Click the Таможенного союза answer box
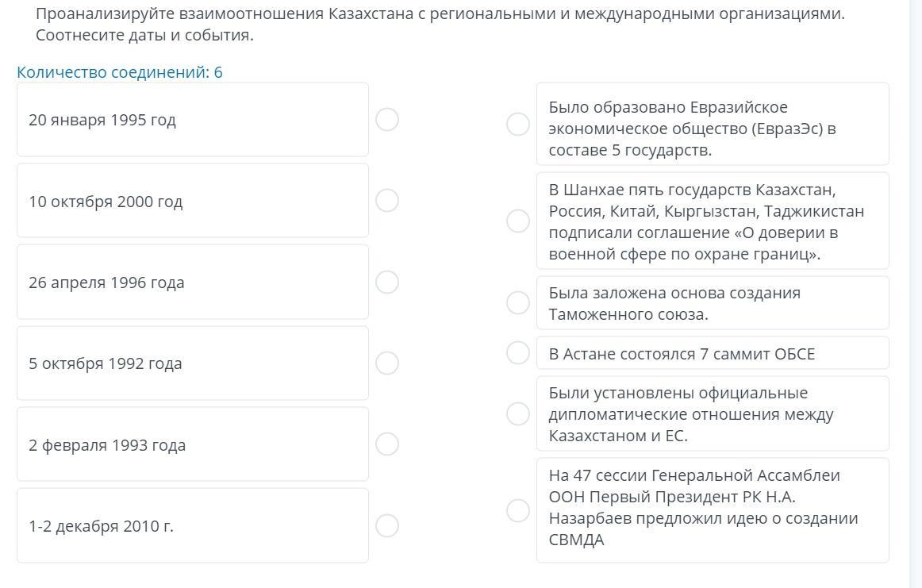922x588 pixels. pyautogui.click(x=712, y=302)
